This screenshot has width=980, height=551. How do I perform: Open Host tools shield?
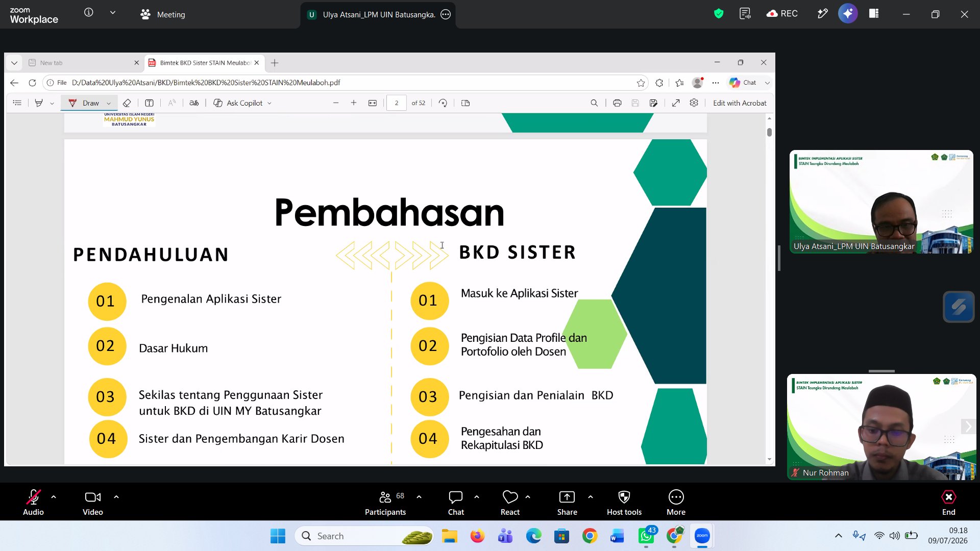624,502
